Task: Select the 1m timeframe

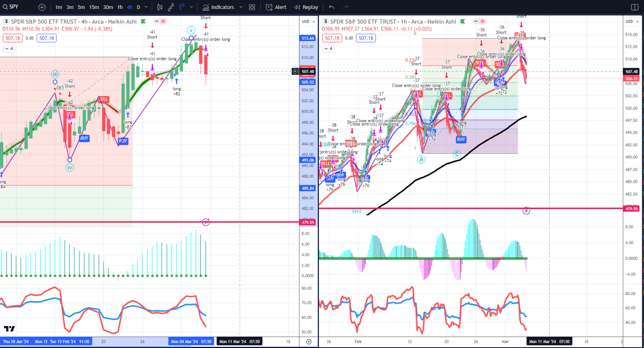Action: coord(59,7)
